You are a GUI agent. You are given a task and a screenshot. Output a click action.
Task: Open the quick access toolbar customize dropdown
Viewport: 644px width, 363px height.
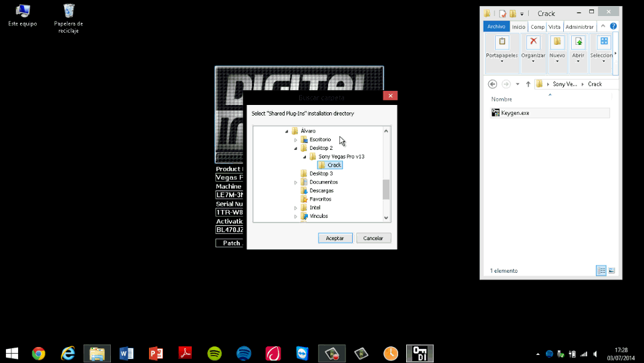(x=522, y=14)
